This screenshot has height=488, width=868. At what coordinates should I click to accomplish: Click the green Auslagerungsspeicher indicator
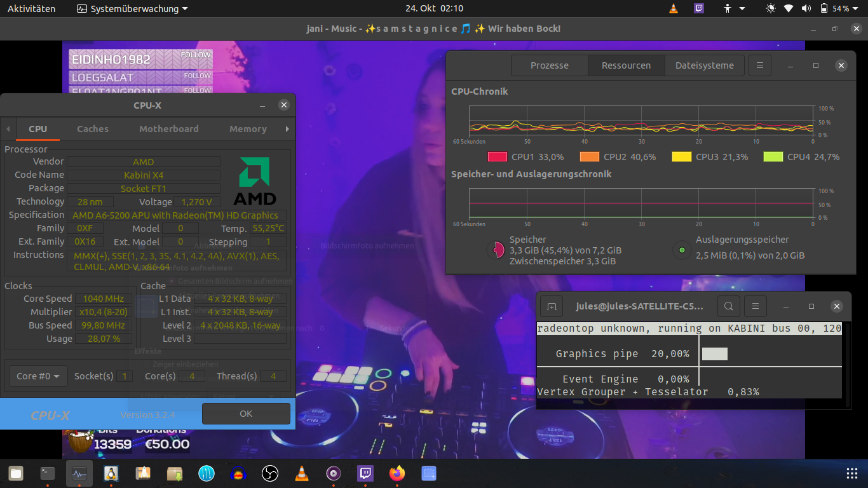[x=682, y=250]
